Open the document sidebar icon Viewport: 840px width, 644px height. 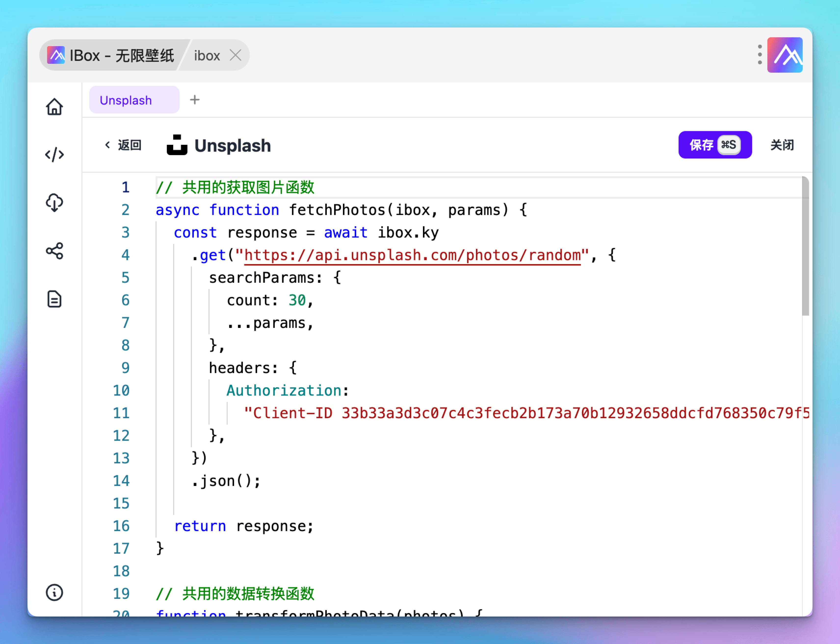point(54,299)
